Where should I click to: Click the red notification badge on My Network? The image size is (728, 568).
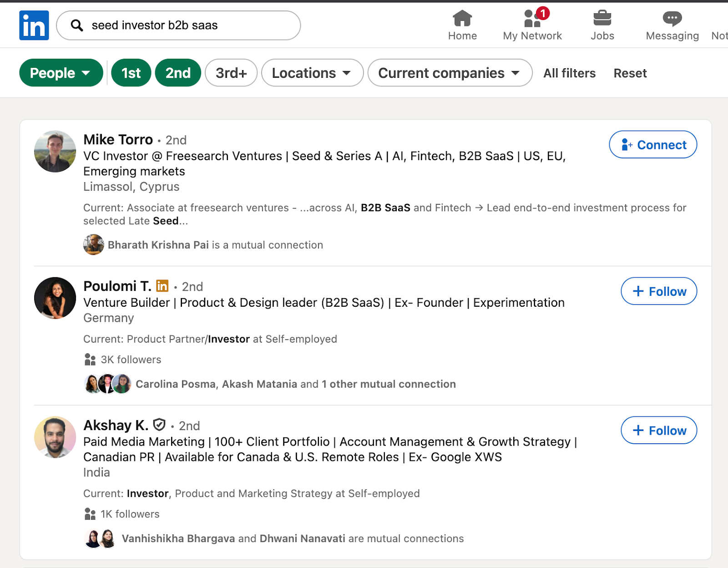pos(542,13)
